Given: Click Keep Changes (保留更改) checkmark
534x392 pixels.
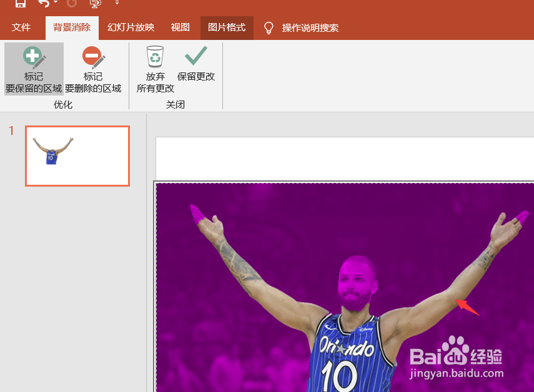Looking at the screenshot, I should tap(196, 64).
